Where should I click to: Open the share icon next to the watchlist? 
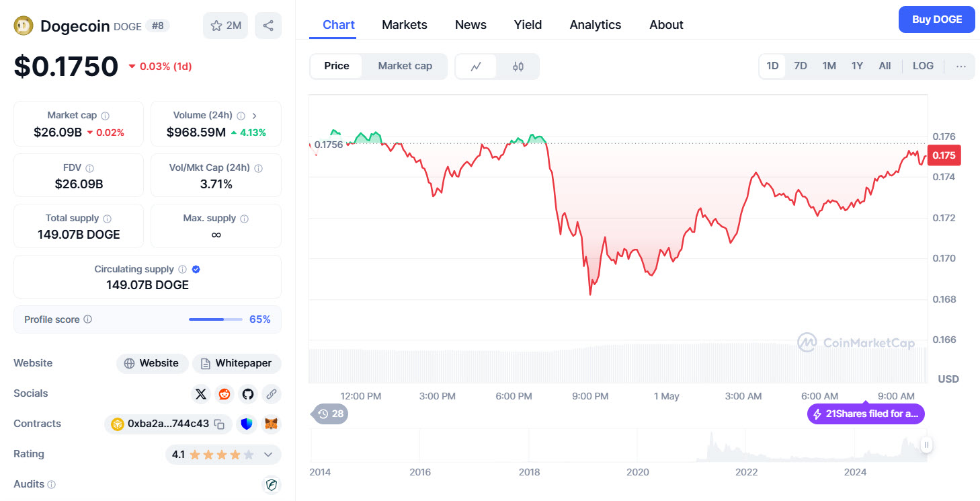click(268, 25)
